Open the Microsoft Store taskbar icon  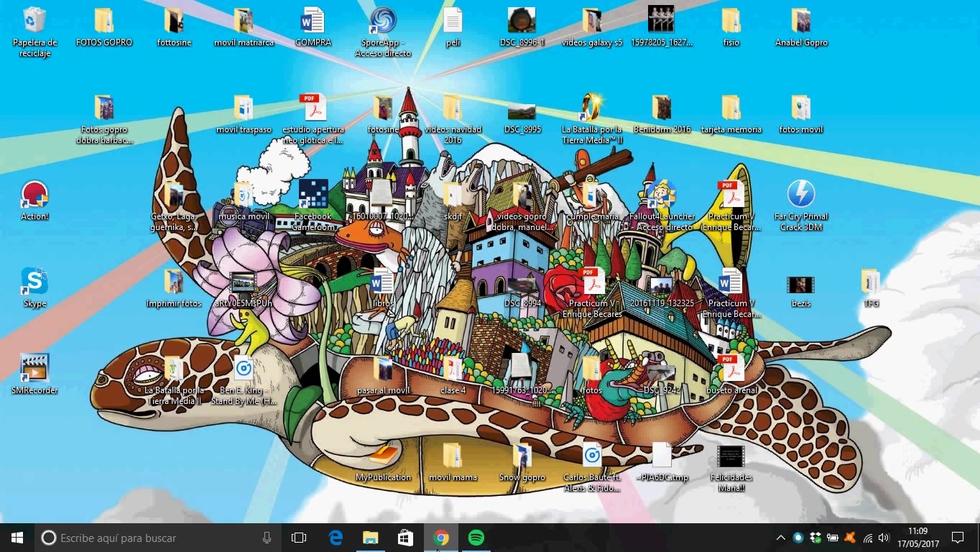(x=405, y=538)
